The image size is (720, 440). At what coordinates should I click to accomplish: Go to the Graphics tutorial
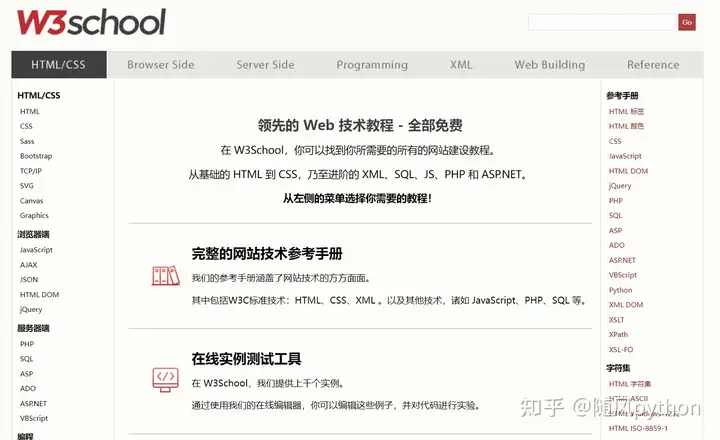(x=34, y=215)
